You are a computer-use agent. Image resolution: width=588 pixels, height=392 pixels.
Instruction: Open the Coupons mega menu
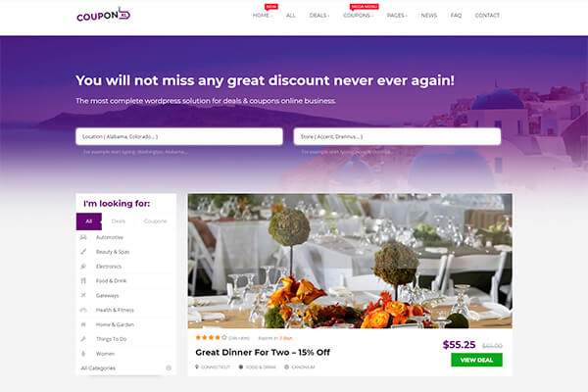(358, 16)
